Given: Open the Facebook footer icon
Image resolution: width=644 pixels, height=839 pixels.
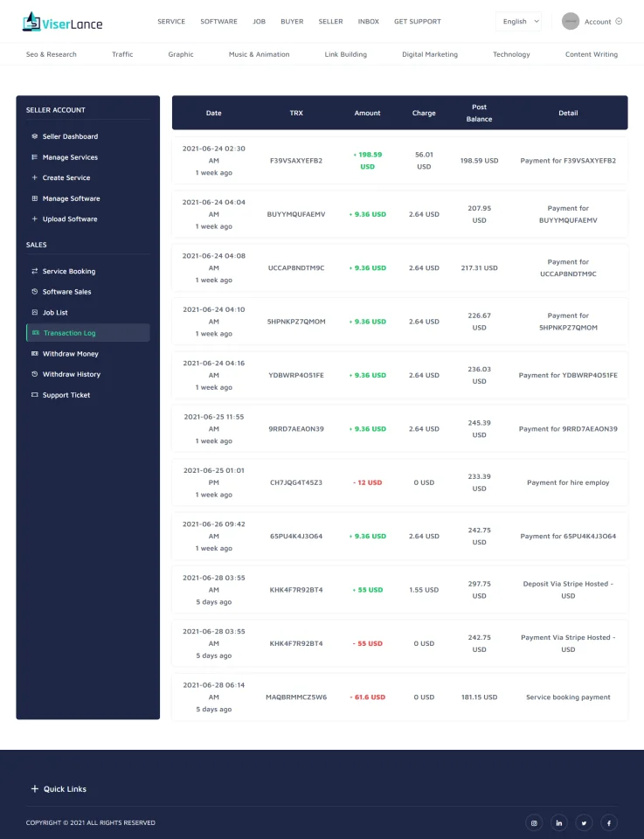Looking at the screenshot, I should click(x=609, y=822).
